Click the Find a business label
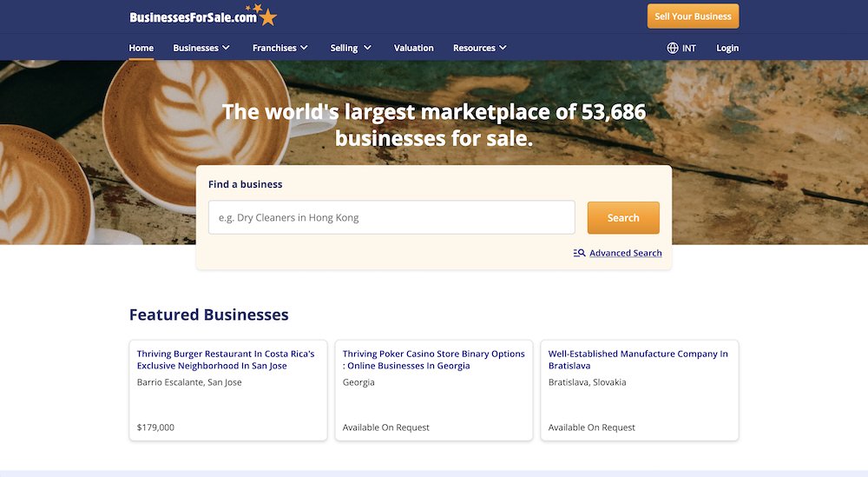Image resolution: width=868 pixels, height=477 pixels. tap(246, 184)
